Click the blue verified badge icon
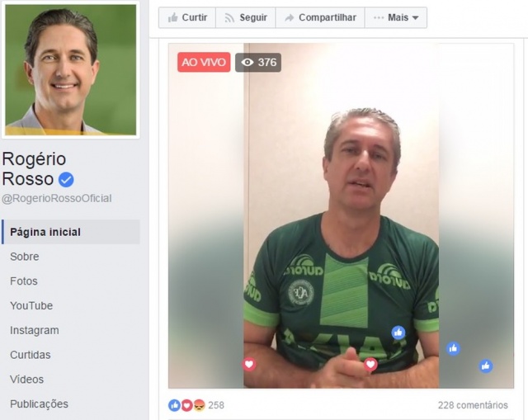 point(66,180)
